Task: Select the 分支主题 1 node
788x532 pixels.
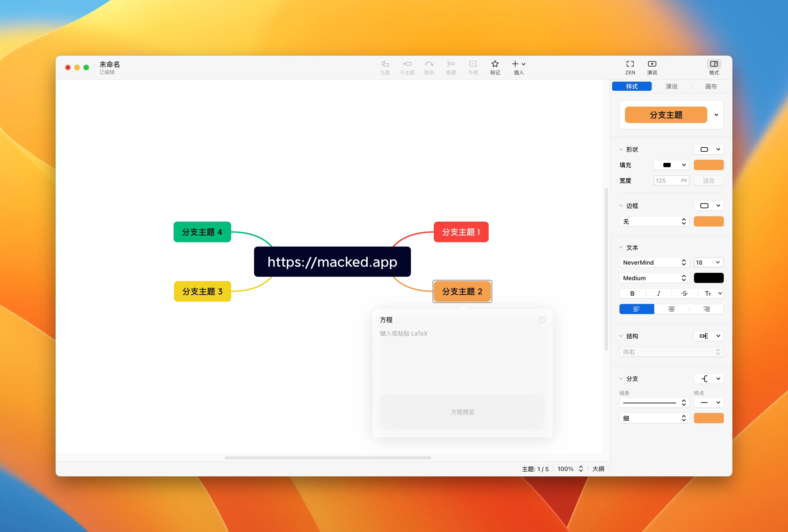Action: (x=461, y=232)
